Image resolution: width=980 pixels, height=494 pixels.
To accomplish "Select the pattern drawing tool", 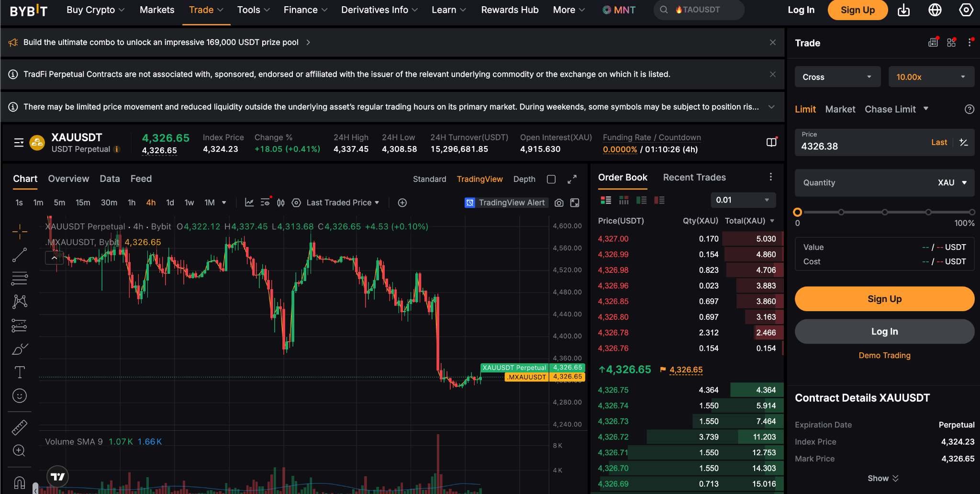I will [20, 301].
